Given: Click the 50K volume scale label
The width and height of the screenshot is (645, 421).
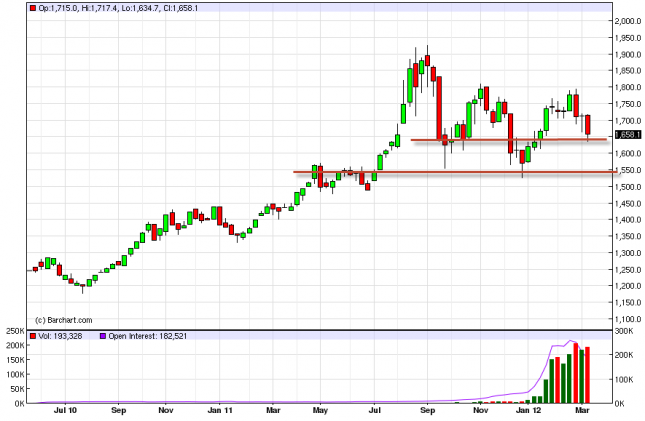Looking at the screenshot, I should [17, 389].
